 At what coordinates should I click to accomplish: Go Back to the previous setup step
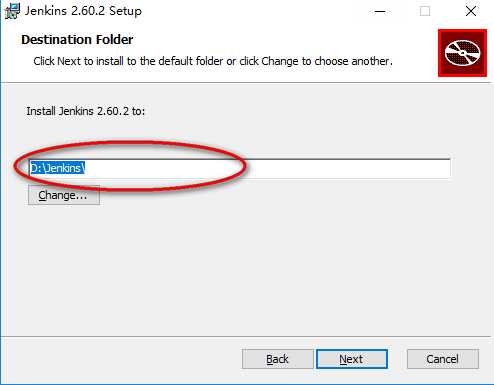point(277,359)
